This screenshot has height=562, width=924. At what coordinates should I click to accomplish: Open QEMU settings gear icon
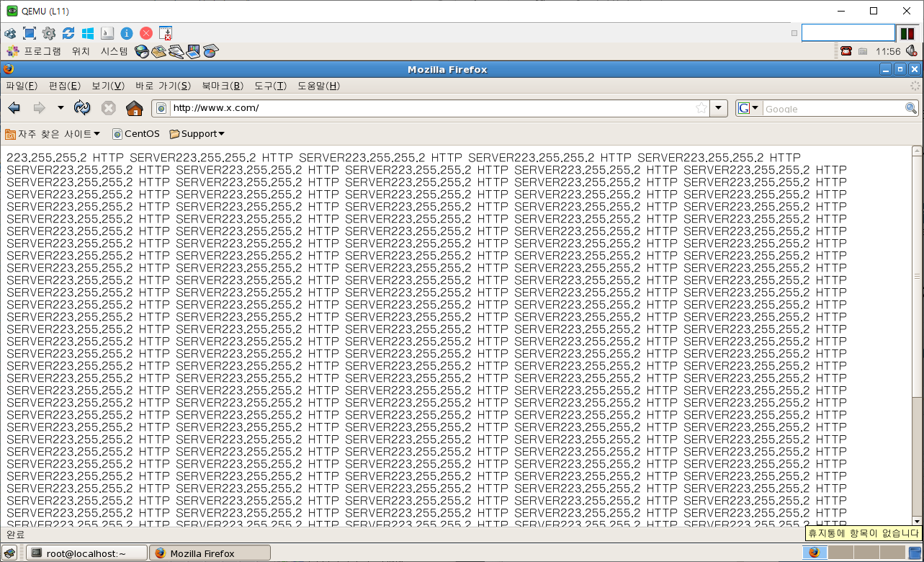click(49, 33)
